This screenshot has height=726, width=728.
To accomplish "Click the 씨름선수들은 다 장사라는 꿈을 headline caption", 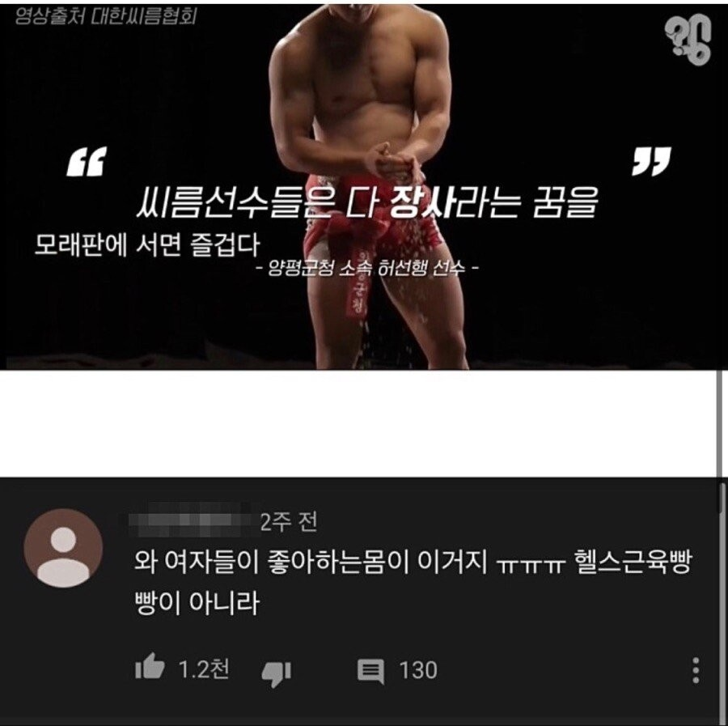I will tap(366, 202).
